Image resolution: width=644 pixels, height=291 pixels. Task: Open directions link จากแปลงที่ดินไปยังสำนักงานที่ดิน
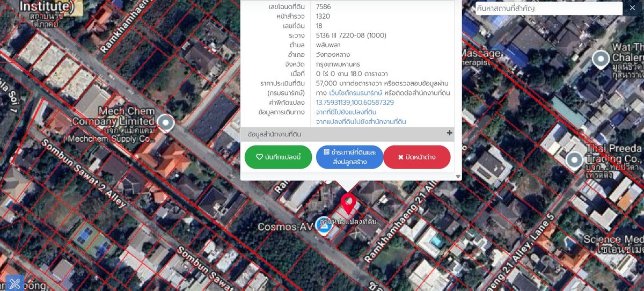tap(361, 122)
